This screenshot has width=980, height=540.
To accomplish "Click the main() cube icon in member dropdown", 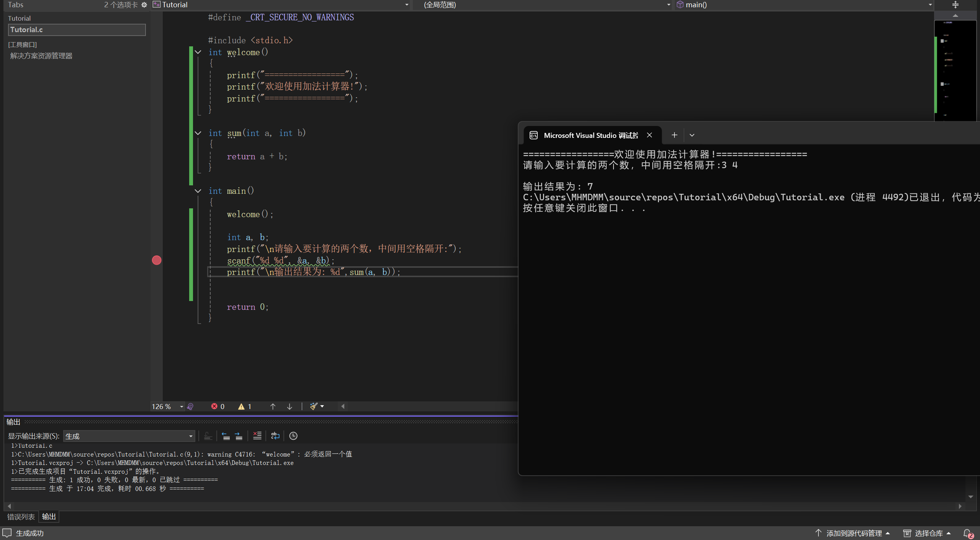I will (680, 5).
